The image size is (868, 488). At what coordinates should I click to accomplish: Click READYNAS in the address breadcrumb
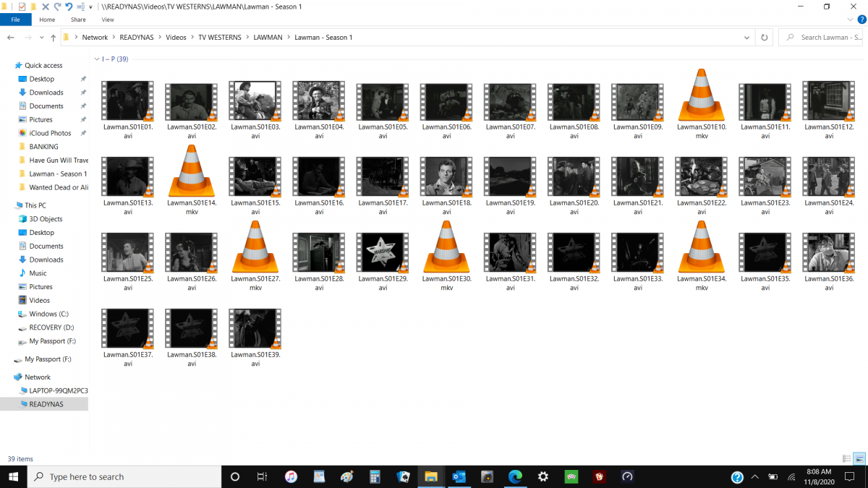click(x=137, y=38)
